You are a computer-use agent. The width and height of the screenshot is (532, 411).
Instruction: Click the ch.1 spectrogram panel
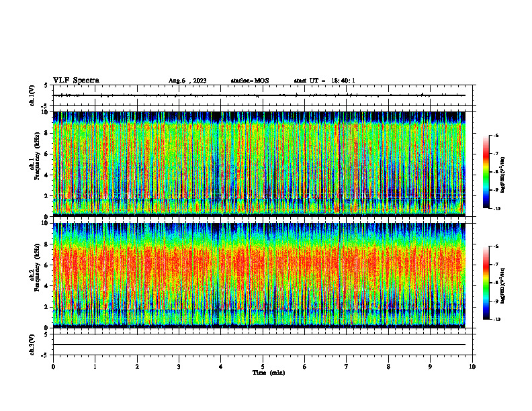(x=259, y=163)
